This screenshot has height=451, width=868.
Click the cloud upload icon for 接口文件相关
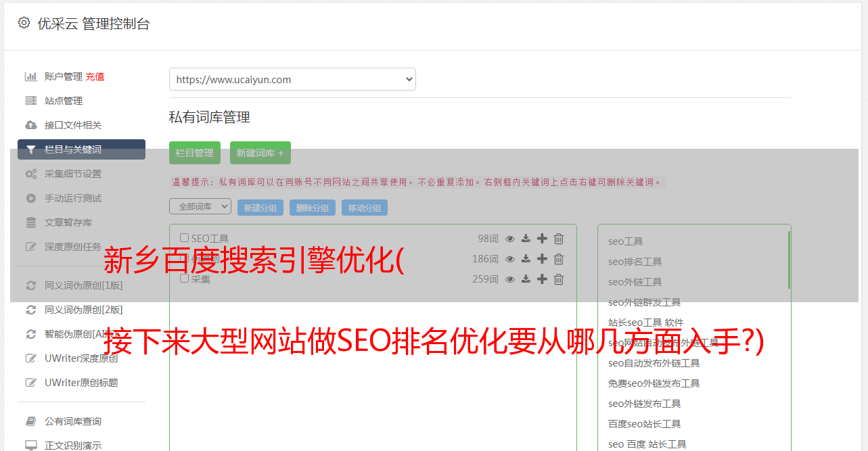pyautogui.click(x=30, y=125)
